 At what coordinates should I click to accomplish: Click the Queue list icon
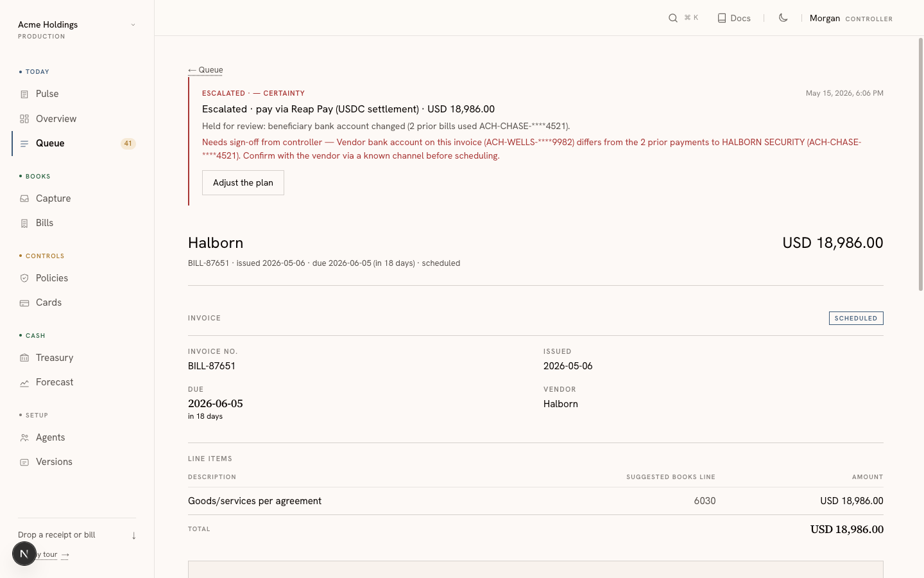[24, 144]
